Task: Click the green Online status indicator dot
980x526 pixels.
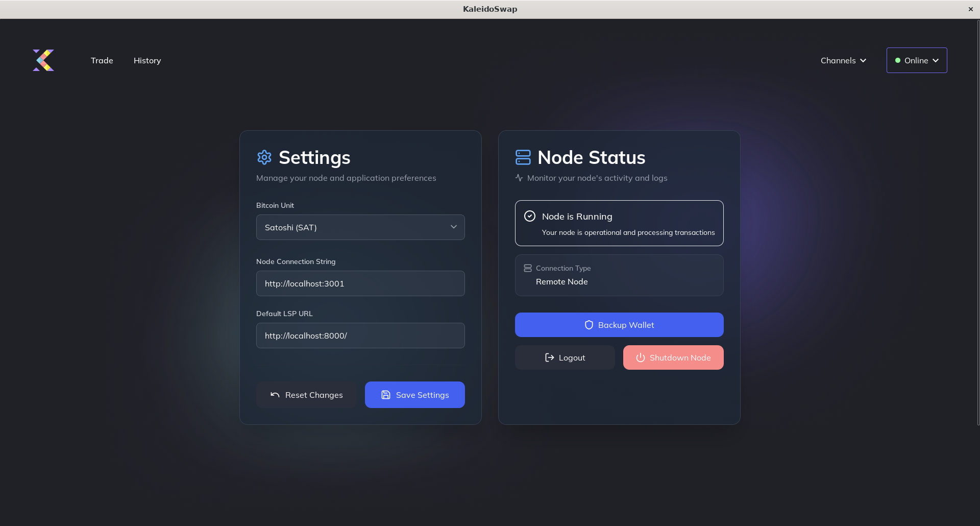Action: [899, 60]
